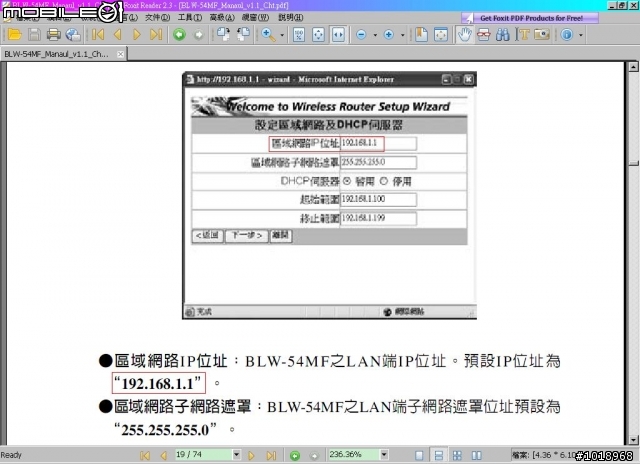Open the 工具(T) menu

[x=190, y=18]
